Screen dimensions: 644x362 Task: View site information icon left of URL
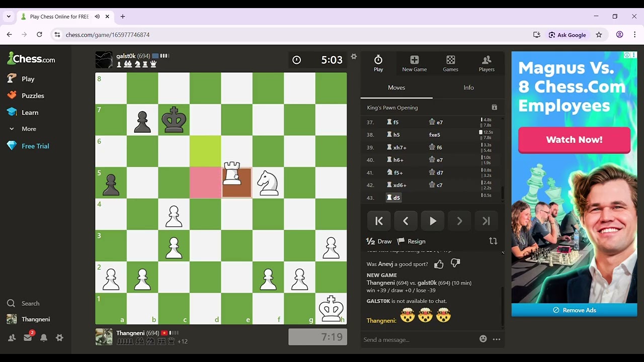[x=57, y=35]
